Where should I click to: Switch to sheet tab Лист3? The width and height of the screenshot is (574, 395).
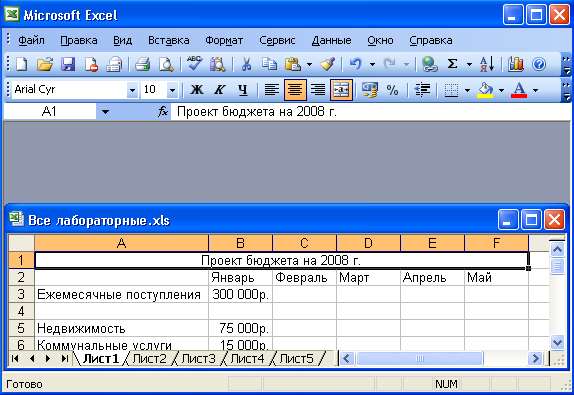pos(198,359)
